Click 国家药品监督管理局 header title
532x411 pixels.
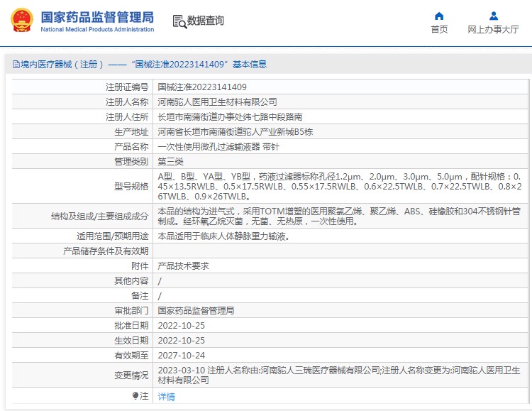pyautogui.click(x=97, y=17)
